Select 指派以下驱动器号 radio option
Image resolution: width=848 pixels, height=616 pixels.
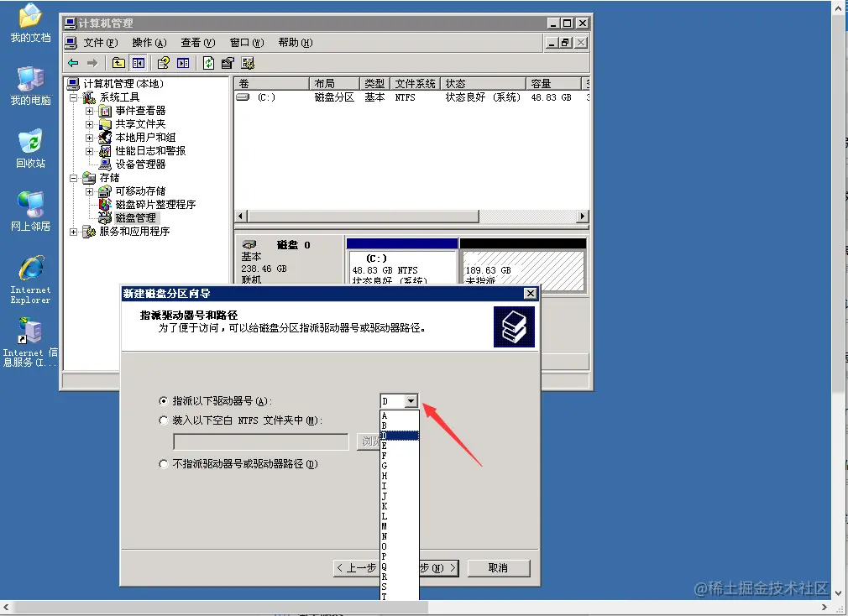(x=163, y=400)
